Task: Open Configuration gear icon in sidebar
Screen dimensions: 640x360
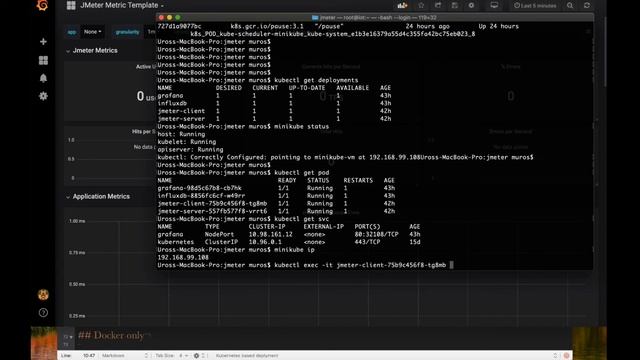Action: click(x=43, y=96)
